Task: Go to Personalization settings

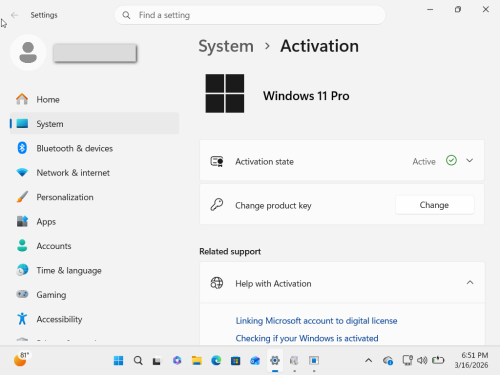Action: pyautogui.click(x=94, y=197)
